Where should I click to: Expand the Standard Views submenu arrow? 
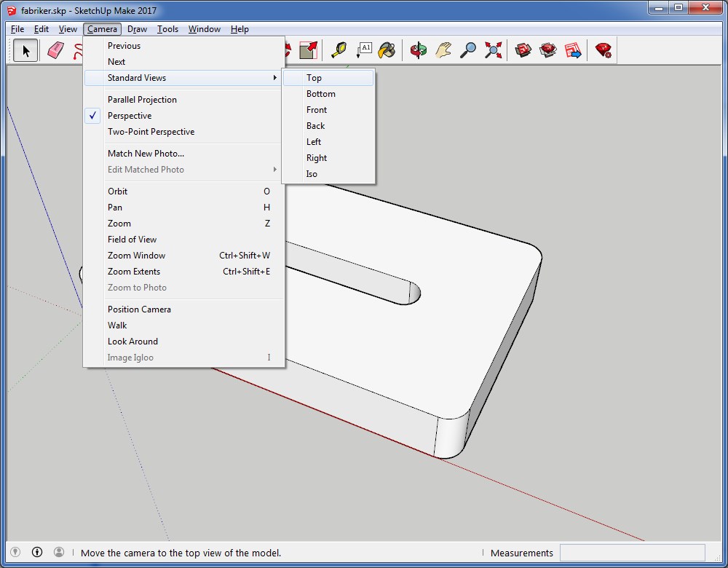(274, 77)
